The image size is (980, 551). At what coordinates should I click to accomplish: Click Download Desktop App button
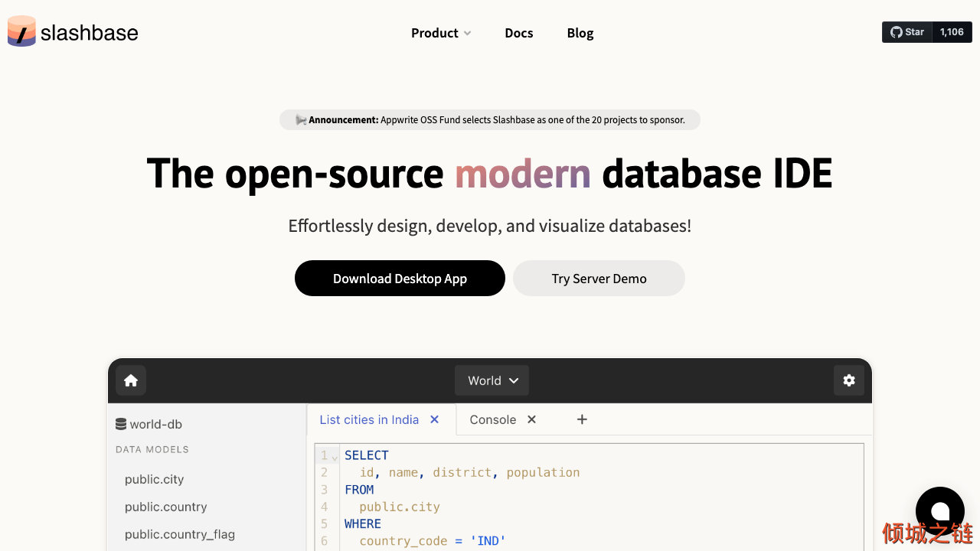coord(400,279)
